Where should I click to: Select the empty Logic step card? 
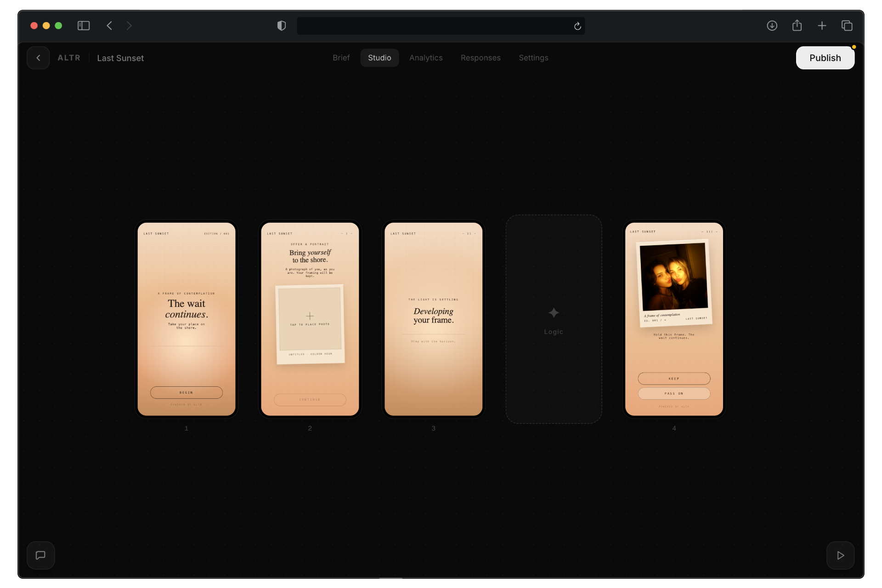coord(554,319)
